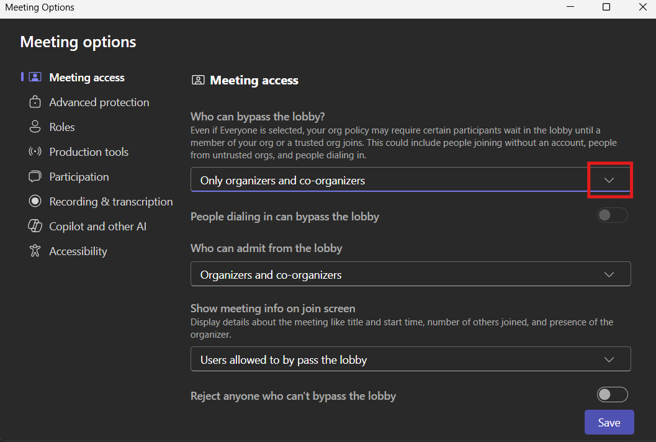Click the Meeting access heading icon
Viewport: 656px width, 442px height.
click(198, 80)
